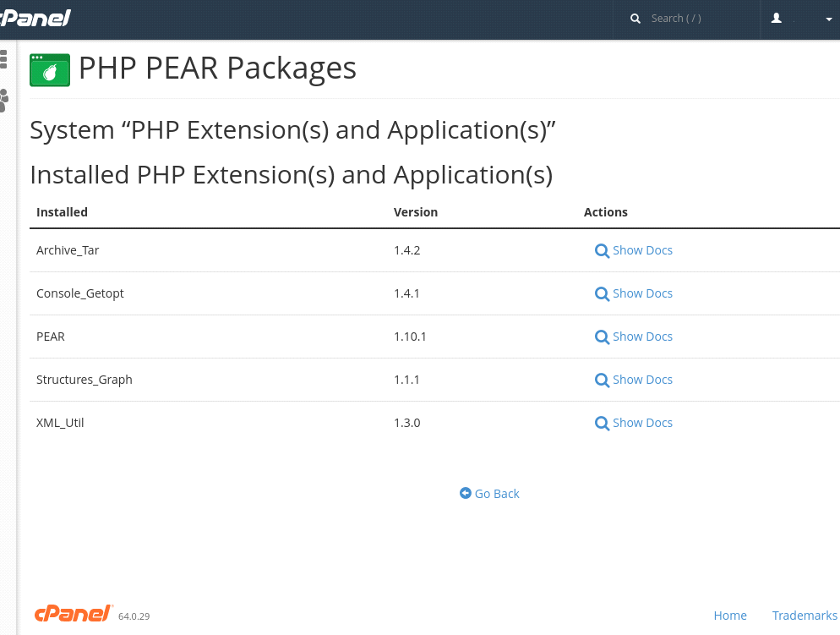The height and width of the screenshot is (635, 840).
Task: Click version 1.10.1 cell
Action: (x=410, y=337)
